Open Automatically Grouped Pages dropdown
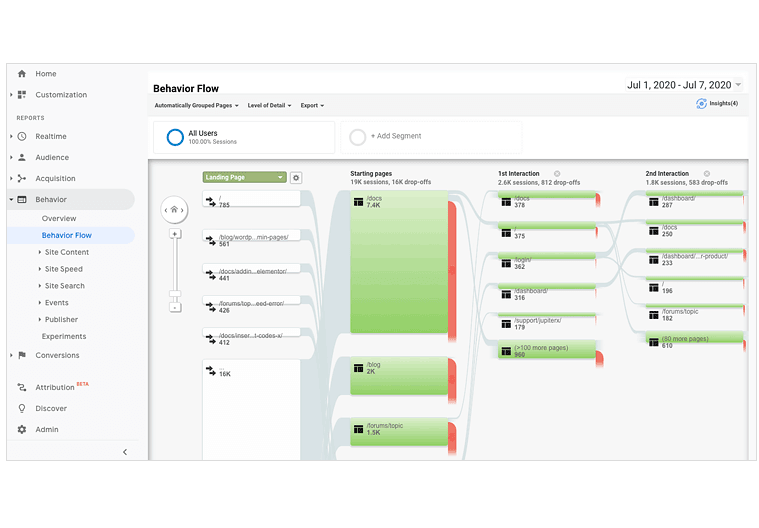The width and height of the screenshot is (759, 528). (x=197, y=106)
